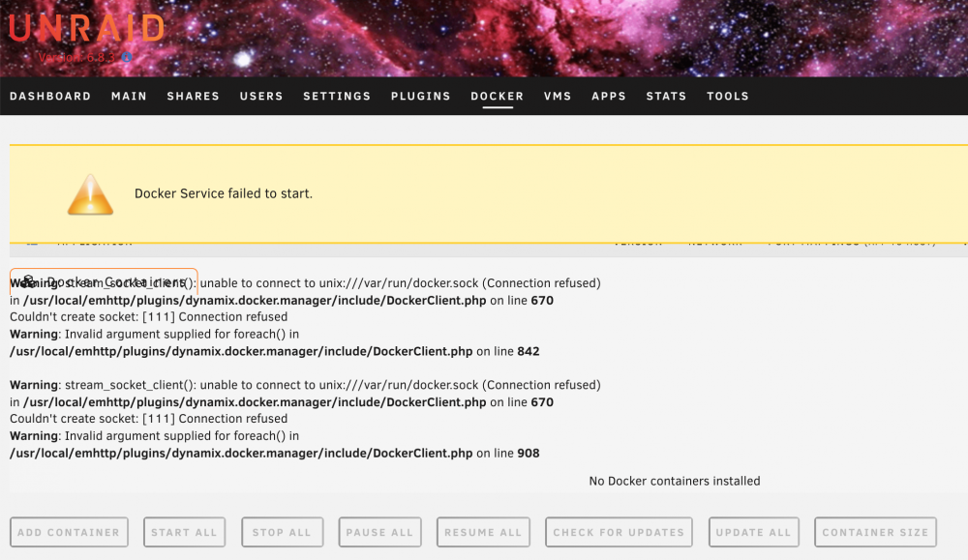
Task: Select the Docker tab
Action: click(497, 96)
